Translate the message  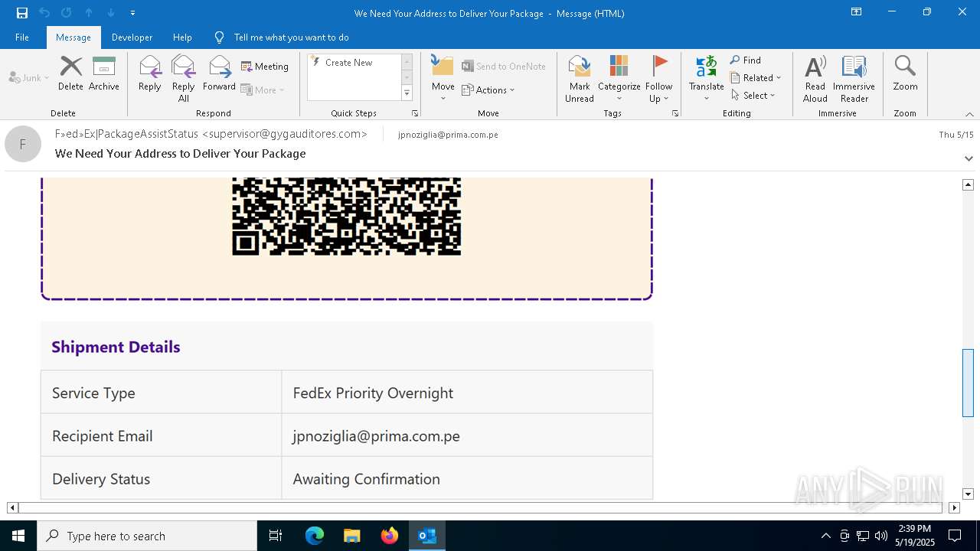coord(706,78)
